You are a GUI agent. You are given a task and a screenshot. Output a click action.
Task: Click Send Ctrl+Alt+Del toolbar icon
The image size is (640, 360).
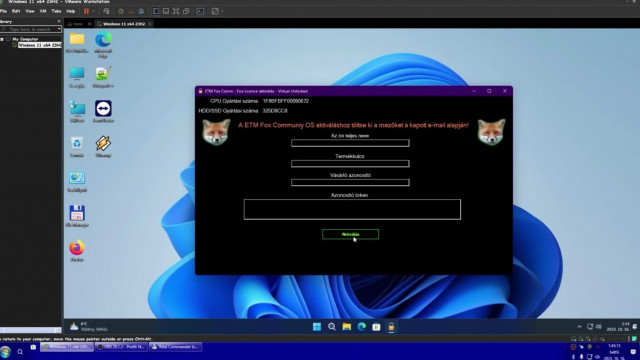click(106, 11)
